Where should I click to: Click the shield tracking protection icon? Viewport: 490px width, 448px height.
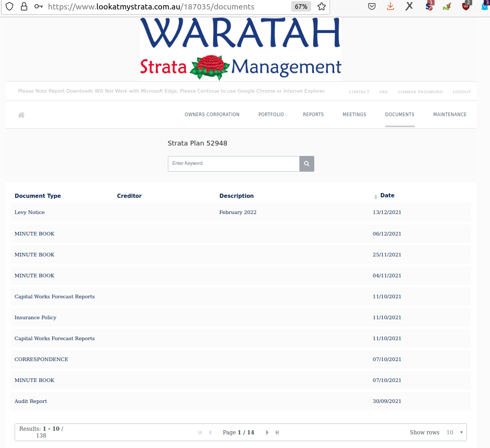(x=9, y=7)
